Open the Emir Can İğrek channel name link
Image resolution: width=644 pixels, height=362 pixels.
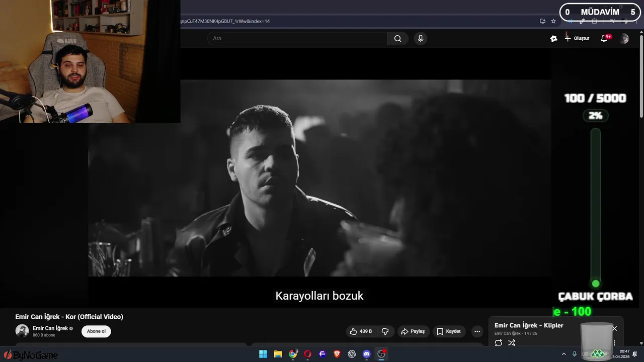[x=50, y=328]
